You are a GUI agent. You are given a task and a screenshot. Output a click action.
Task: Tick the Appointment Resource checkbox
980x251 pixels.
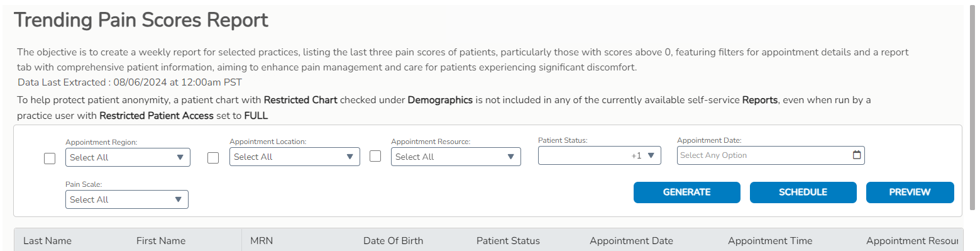click(x=375, y=156)
